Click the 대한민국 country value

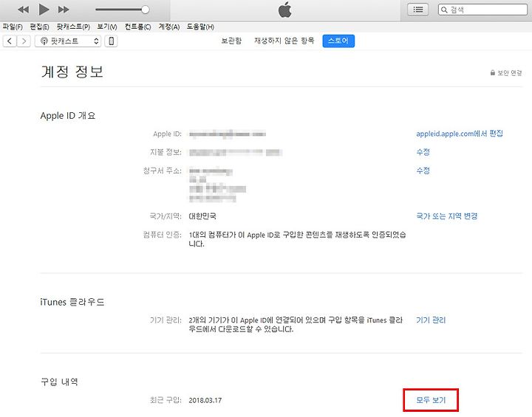(202, 216)
